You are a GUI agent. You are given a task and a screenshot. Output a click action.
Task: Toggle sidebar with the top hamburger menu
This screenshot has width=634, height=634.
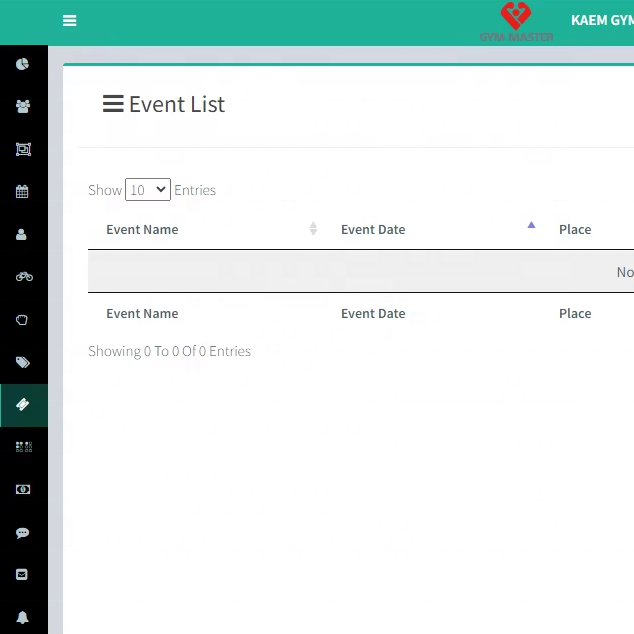pyautogui.click(x=69, y=21)
